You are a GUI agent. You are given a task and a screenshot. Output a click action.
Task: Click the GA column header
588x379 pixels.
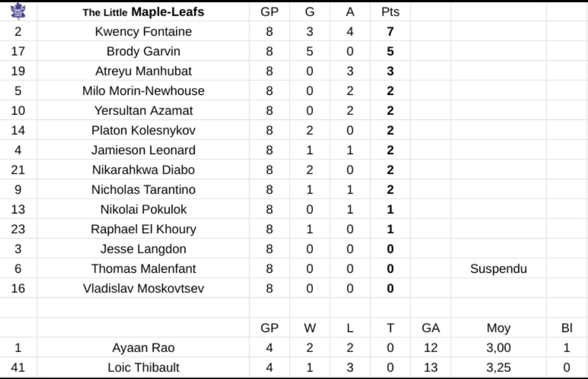[431, 327]
